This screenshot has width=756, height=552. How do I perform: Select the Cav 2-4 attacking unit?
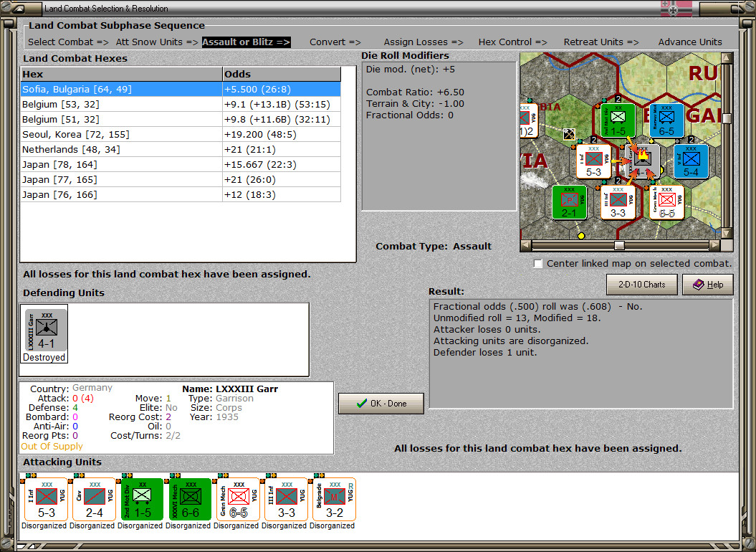click(94, 500)
